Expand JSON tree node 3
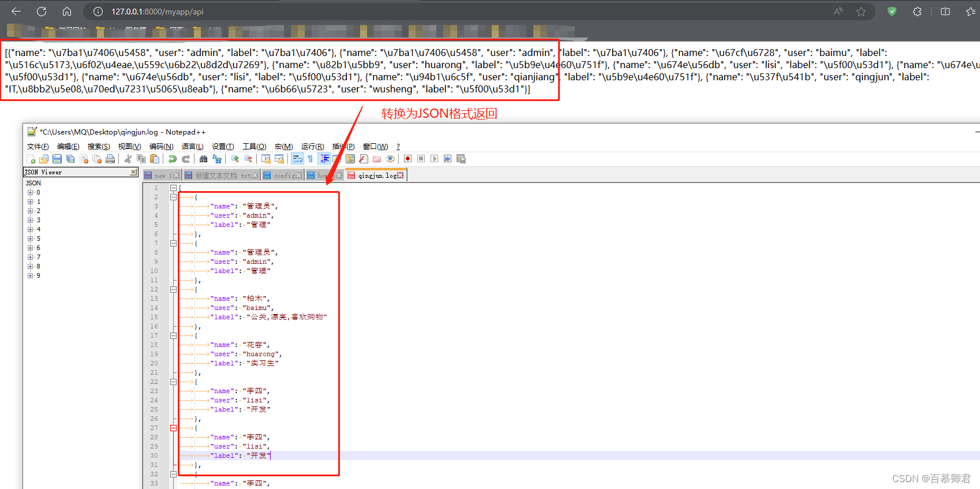The width and height of the screenshot is (980, 489). pyautogui.click(x=30, y=220)
